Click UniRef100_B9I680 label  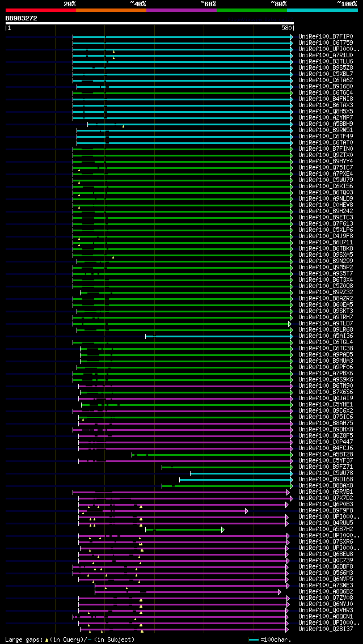click(326, 87)
